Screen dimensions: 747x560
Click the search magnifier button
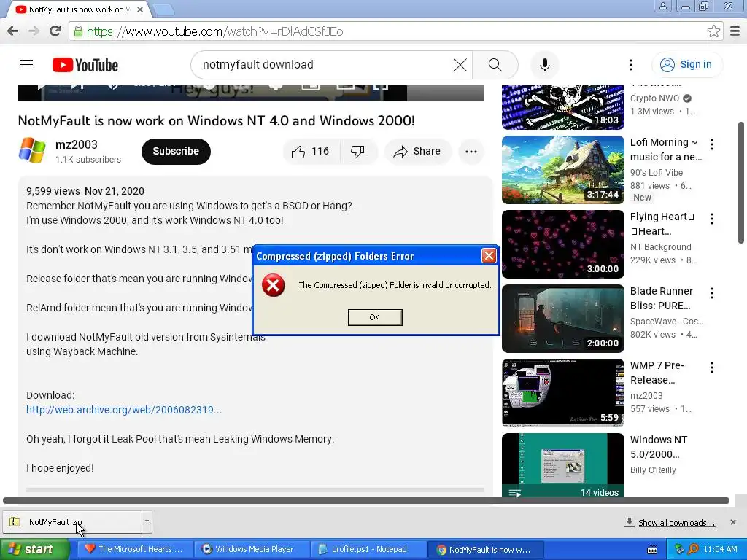point(495,65)
